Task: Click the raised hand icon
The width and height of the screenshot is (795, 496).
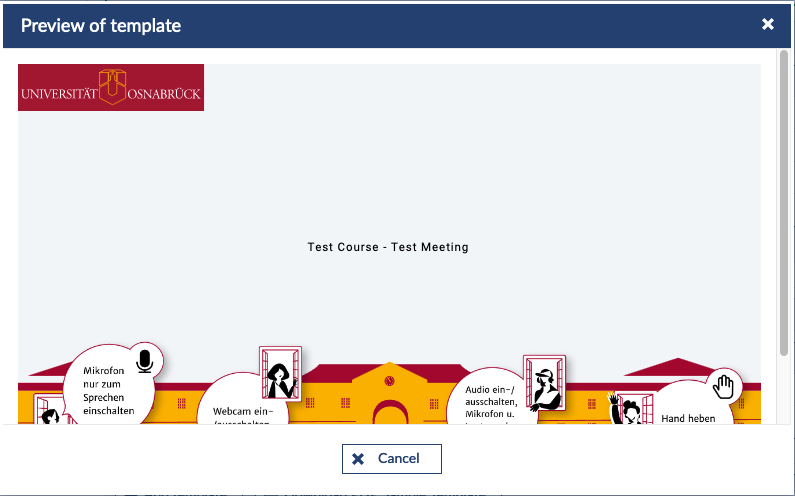Action: 724,385
